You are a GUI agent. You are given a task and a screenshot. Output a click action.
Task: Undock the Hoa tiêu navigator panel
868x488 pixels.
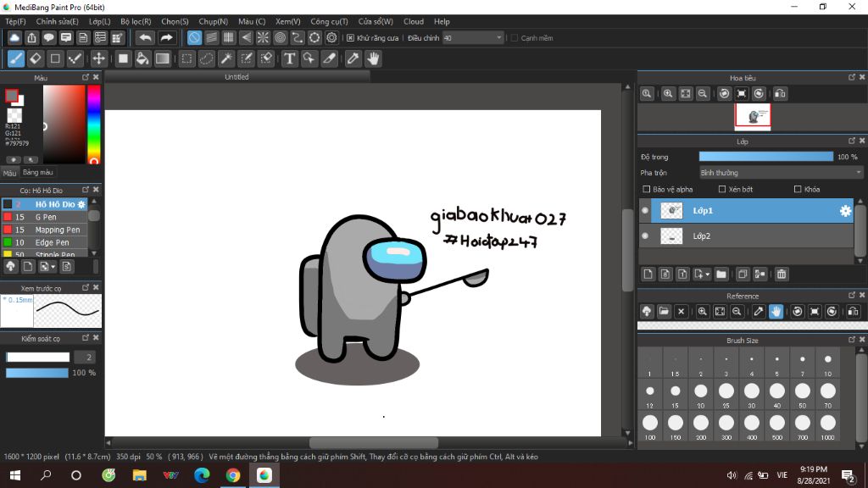click(852, 77)
